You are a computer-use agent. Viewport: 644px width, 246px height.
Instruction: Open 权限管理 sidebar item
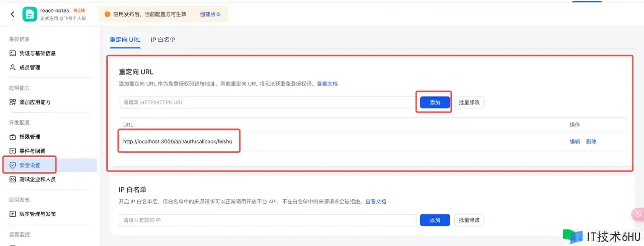tap(30, 137)
